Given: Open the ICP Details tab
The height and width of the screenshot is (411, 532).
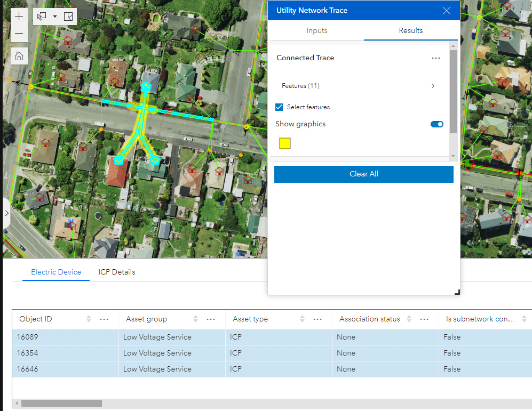Looking at the screenshot, I should (117, 272).
